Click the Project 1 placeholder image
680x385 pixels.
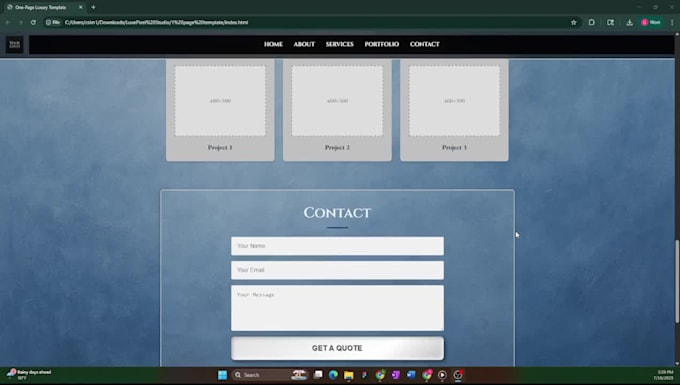(220, 101)
